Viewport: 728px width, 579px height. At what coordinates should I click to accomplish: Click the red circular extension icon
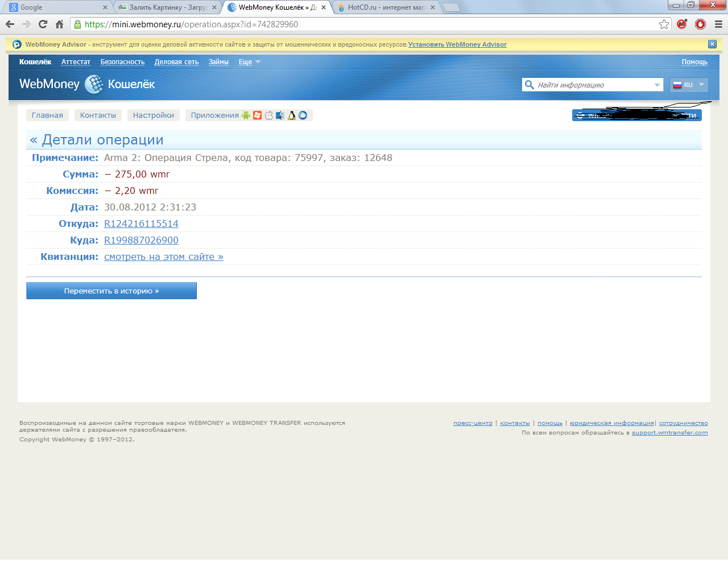pyautogui.click(x=700, y=24)
